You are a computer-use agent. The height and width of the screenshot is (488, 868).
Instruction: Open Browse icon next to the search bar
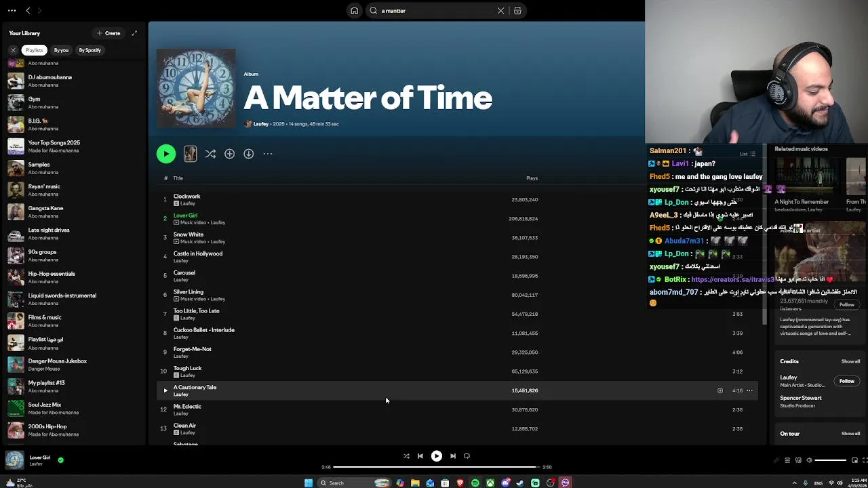517,11
